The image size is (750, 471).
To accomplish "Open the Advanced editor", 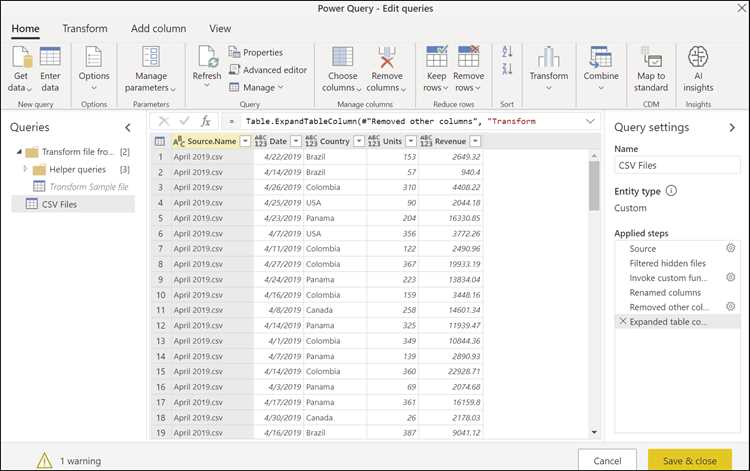I will [268, 70].
